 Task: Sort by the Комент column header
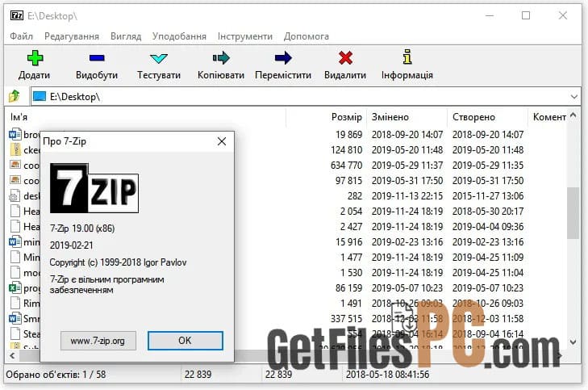pos(549,117)
